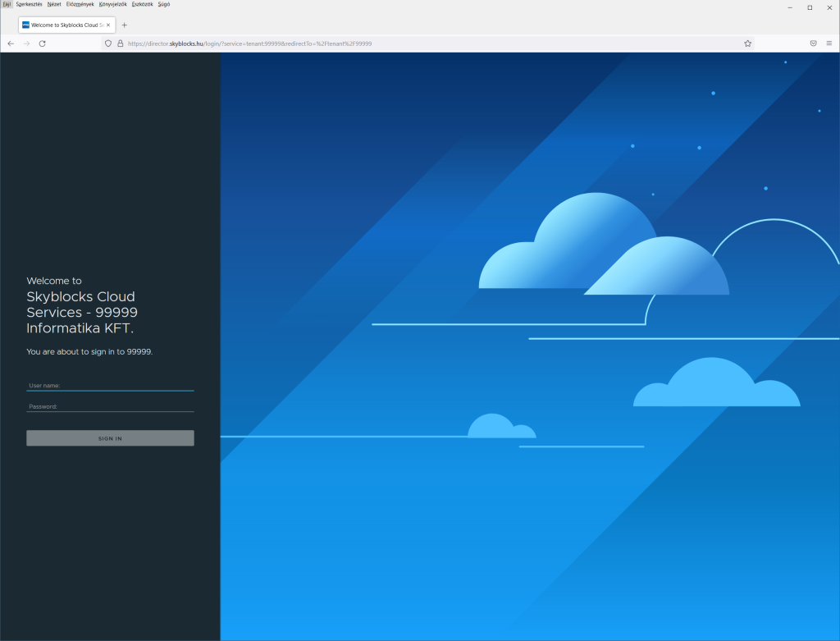Screen dimensions: 840x641
Task: Open the Fájl menu
Action: point(7,4)
